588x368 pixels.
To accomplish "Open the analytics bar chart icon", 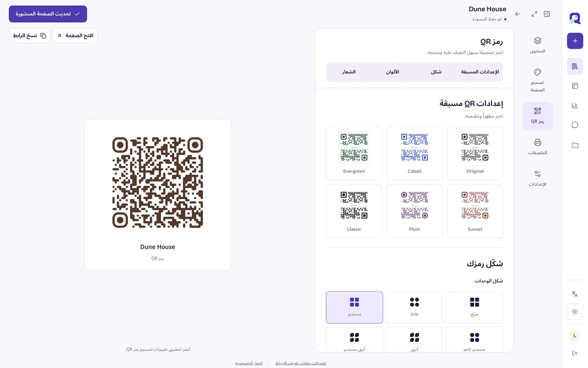I will point(575,105).
